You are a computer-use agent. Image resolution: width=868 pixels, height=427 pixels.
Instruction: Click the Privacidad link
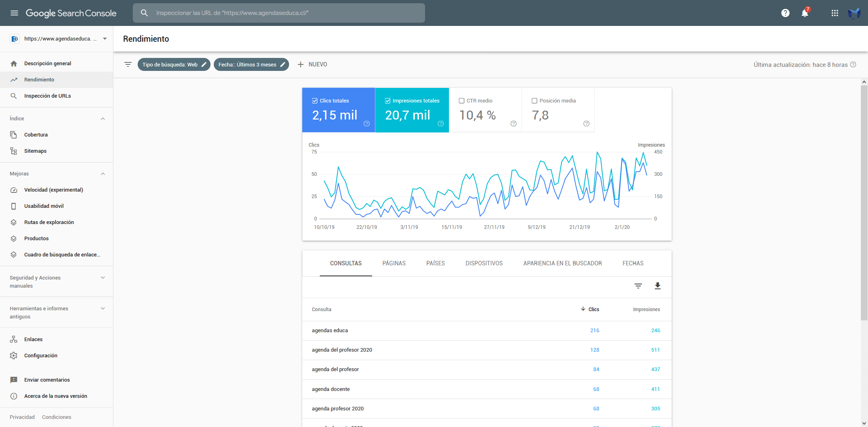point(22,417)
